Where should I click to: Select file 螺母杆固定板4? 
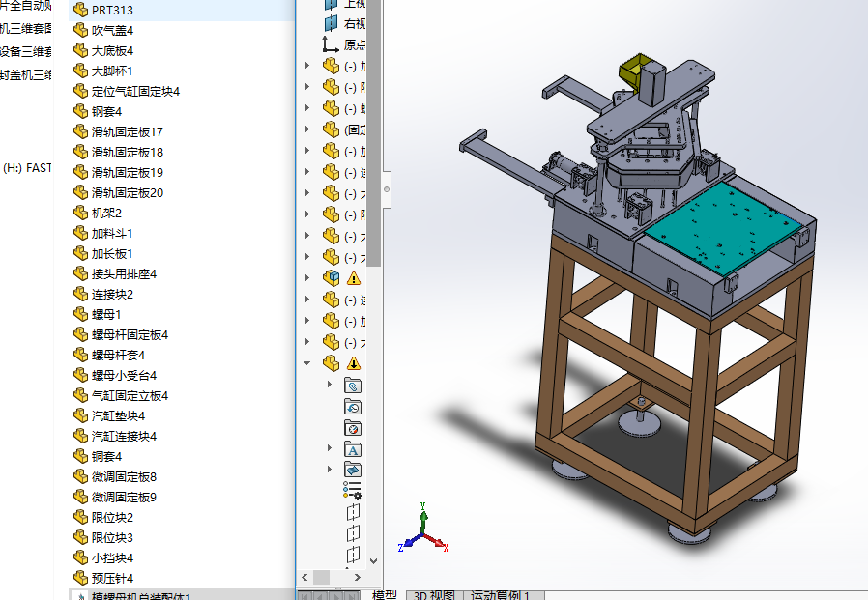click(x=130, y=335)
